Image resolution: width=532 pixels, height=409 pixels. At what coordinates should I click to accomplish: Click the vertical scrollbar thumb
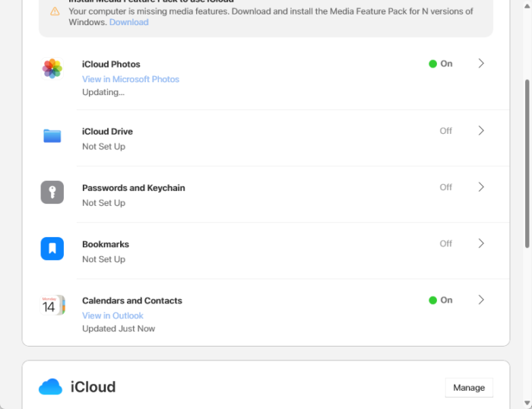pos(527,163)
